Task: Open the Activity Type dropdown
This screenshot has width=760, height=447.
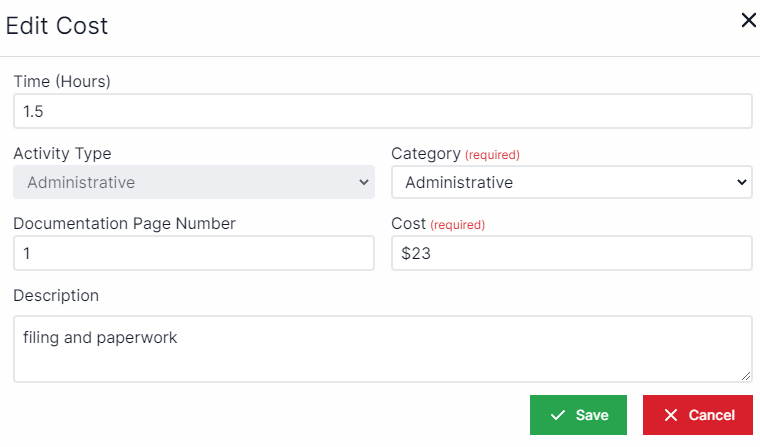Action: coord(193,182)
